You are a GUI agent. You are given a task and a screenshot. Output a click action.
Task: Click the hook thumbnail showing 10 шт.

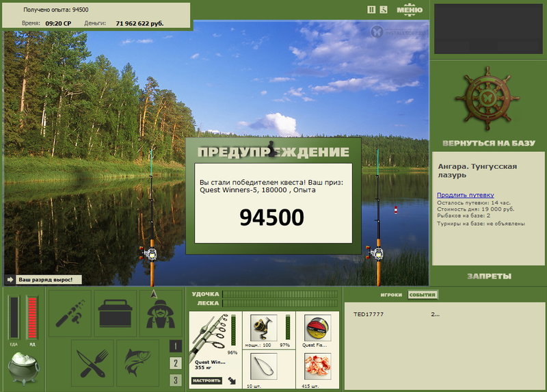[263, 366]
